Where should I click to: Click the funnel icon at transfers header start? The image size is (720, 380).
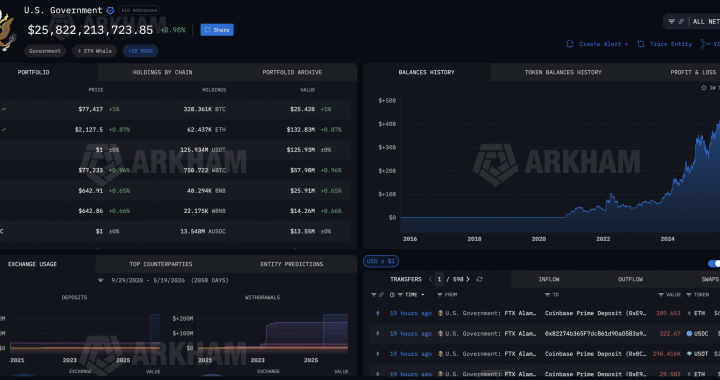coord(374,295)
